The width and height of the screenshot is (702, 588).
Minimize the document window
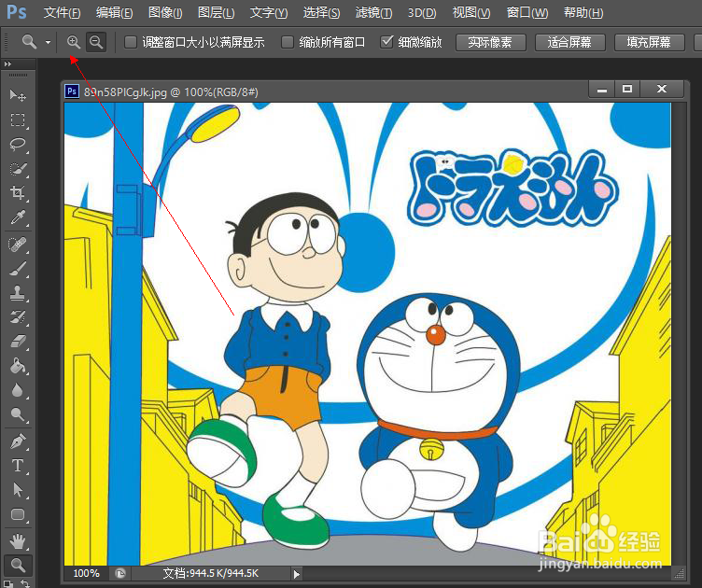tap(602, 89)
